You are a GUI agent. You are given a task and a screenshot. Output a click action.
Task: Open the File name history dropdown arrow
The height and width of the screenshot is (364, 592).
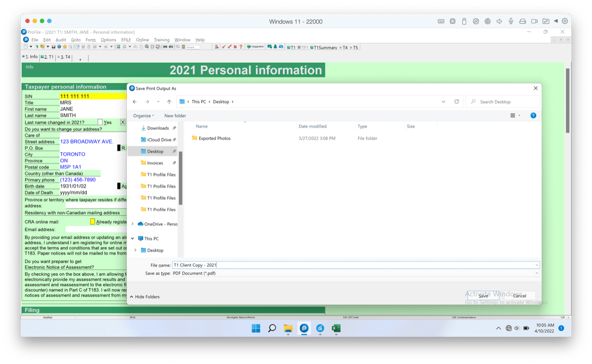click(537, 265)
